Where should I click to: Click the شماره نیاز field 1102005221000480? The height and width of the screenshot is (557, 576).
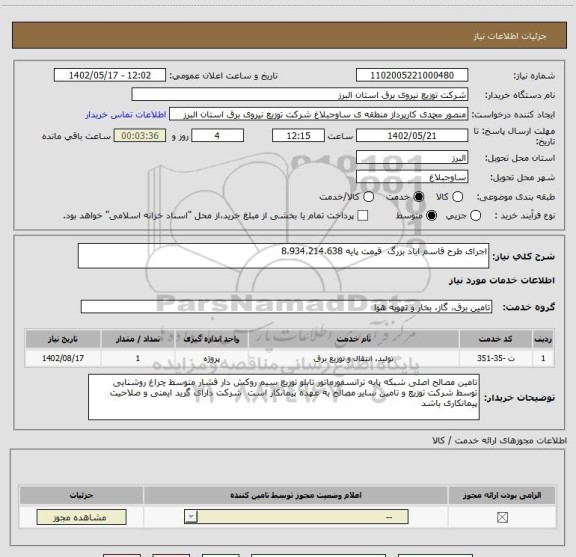(412, 75)
